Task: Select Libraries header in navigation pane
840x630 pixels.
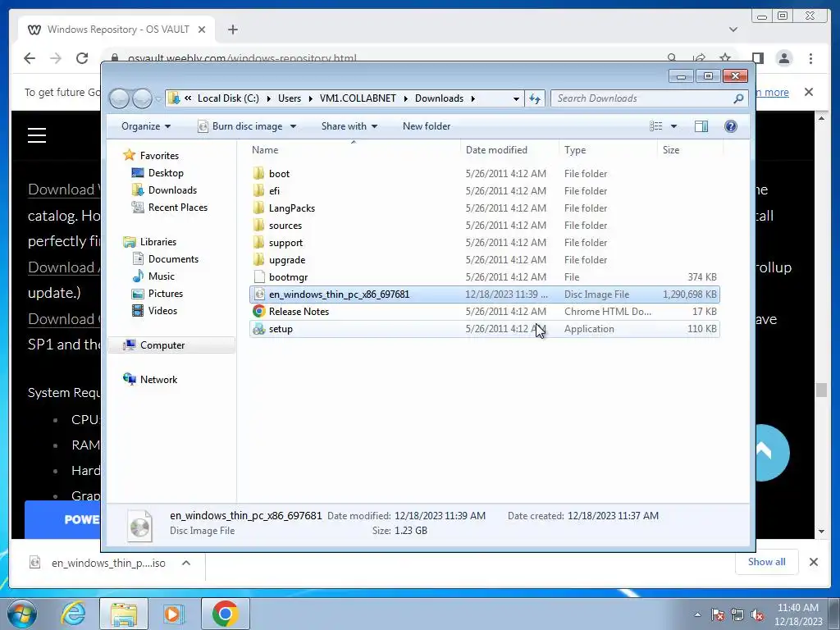Action: click(x=157, y=242)
